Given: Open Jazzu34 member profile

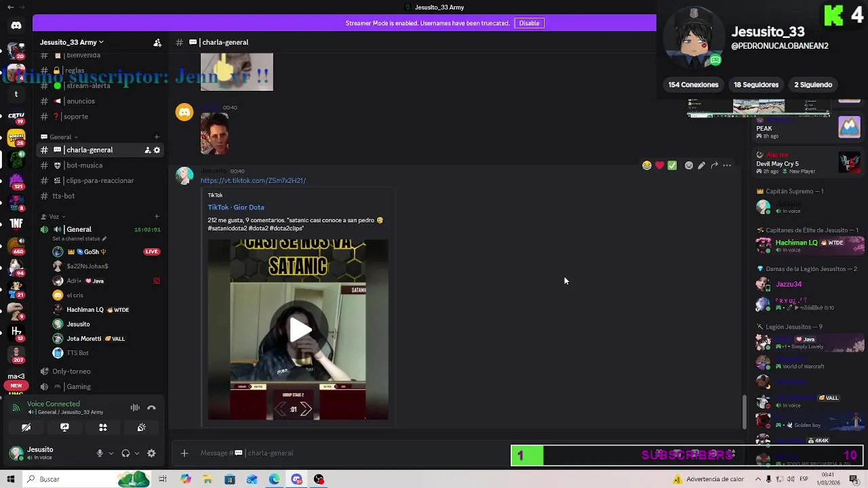Looking at the screenshot, I should pos(789,285).
